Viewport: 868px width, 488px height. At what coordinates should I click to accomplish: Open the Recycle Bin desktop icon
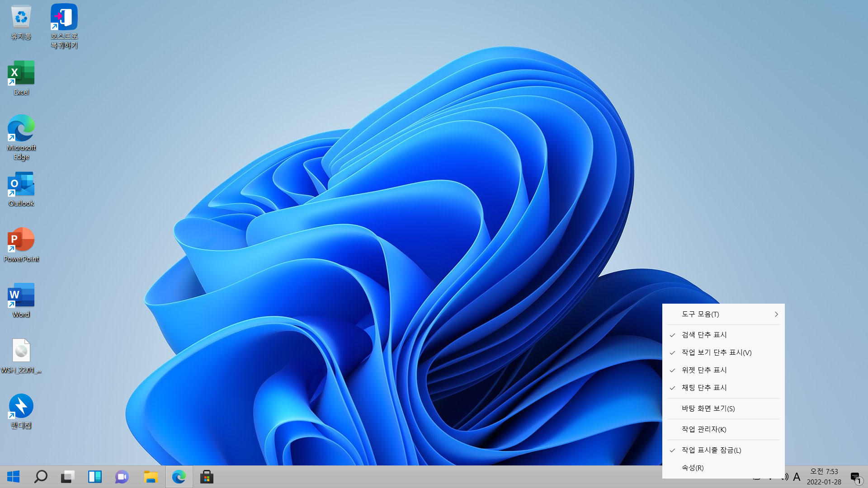[21, 23]
